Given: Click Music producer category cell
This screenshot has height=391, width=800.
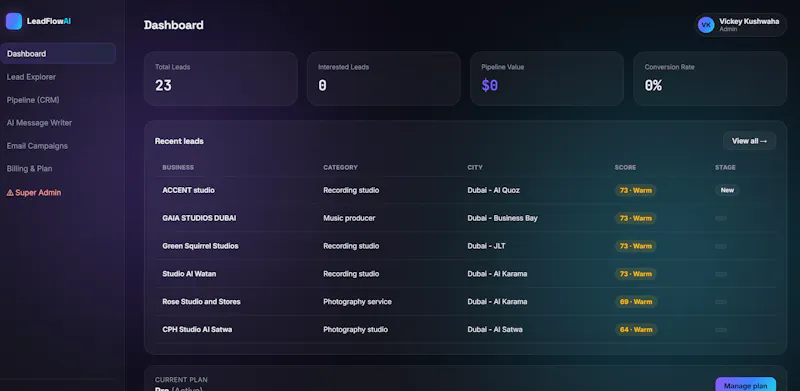Looking at the screenshot, I should (x=349, y=218).
